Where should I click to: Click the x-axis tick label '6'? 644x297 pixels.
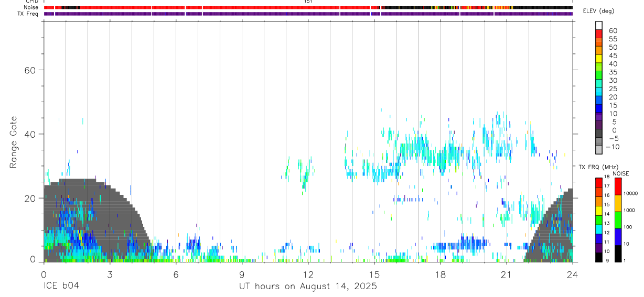pyautogui.click(x=176, y=274)
